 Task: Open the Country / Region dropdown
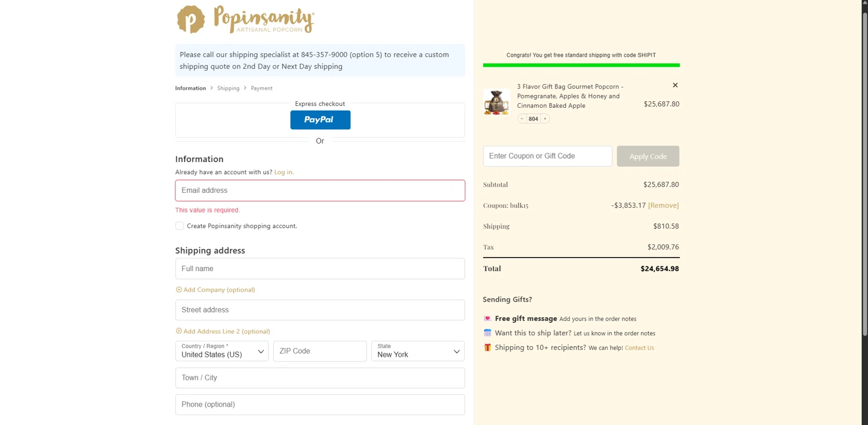[x=222, y=351]
